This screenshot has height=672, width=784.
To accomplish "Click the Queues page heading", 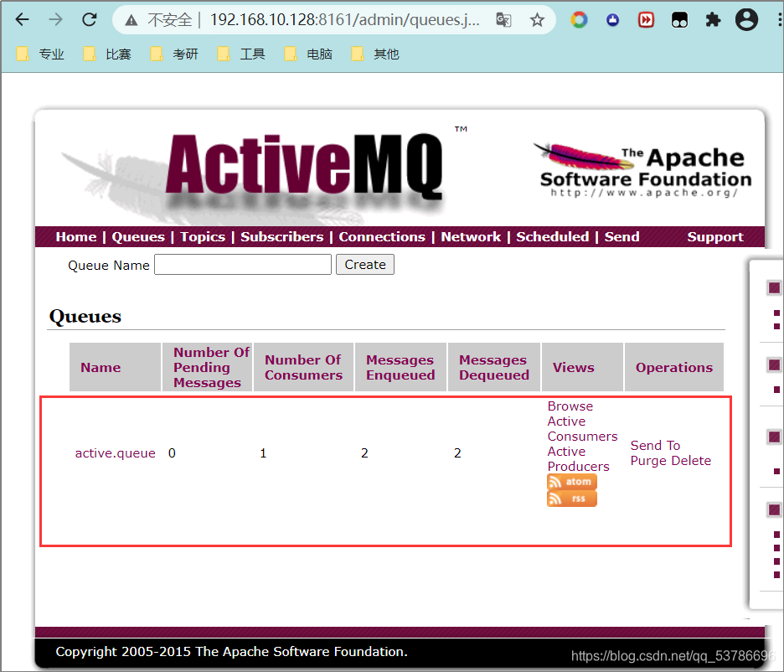I will tap(85, 317).
